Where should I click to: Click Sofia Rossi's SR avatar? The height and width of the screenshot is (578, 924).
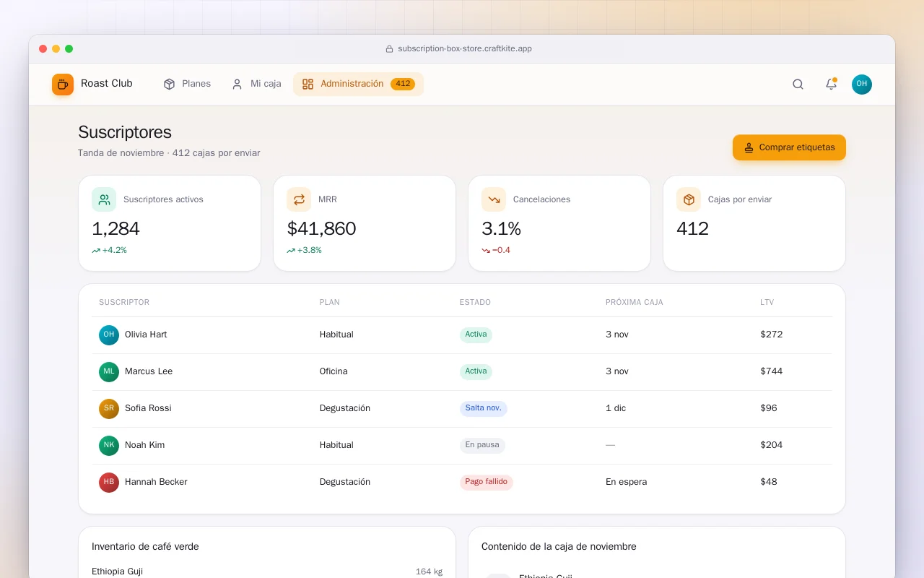coord(109,409)
